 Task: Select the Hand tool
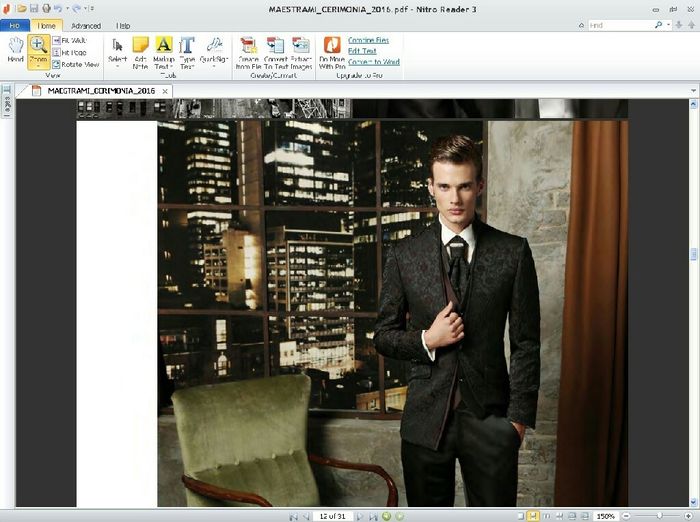click(15, 51)
